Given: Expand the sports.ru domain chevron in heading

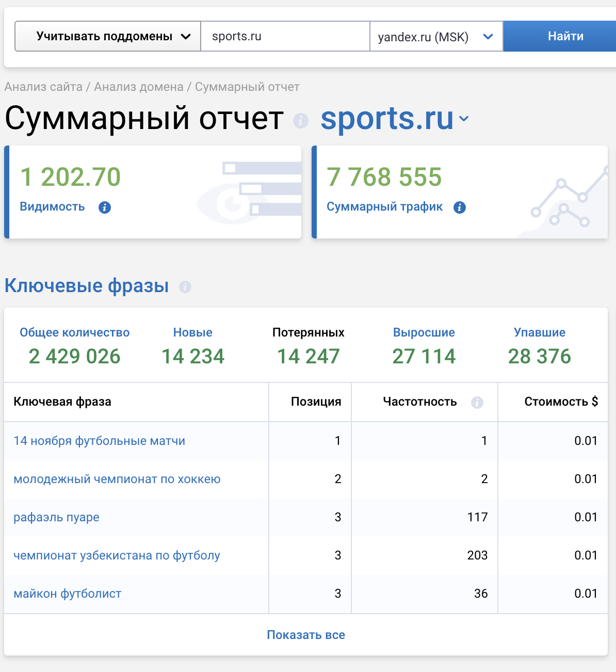Looking at the screenshot, I should [x=464, y=119].
